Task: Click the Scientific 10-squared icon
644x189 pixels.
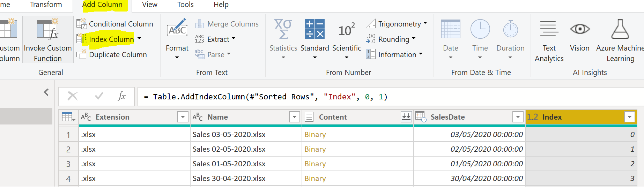Action: coord(346,30)
